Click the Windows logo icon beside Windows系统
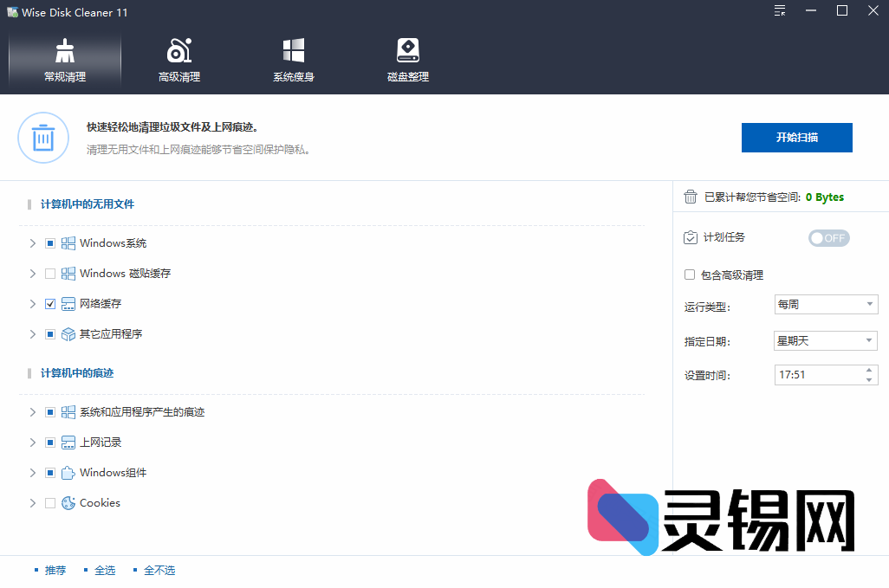This screenshot has width=889, height=588. coord(68,242)
